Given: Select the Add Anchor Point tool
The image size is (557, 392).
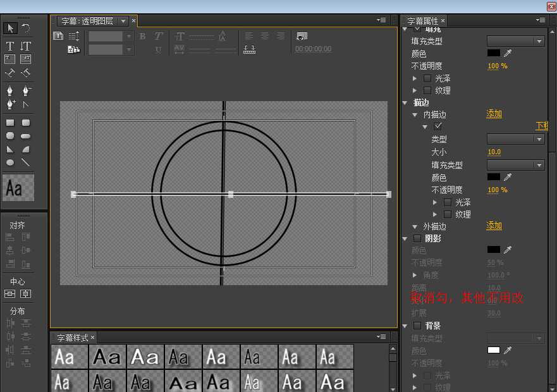Looking at the screenshot, I should (x=11, y=104).
